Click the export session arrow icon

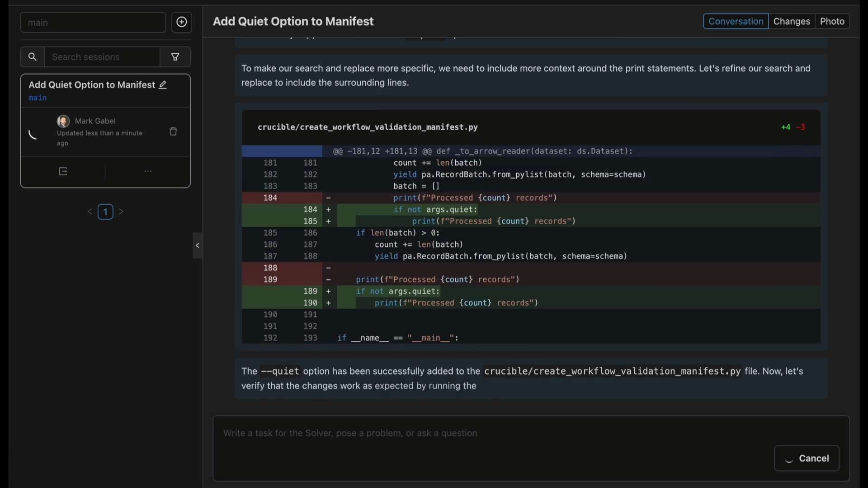pos(63,171)
